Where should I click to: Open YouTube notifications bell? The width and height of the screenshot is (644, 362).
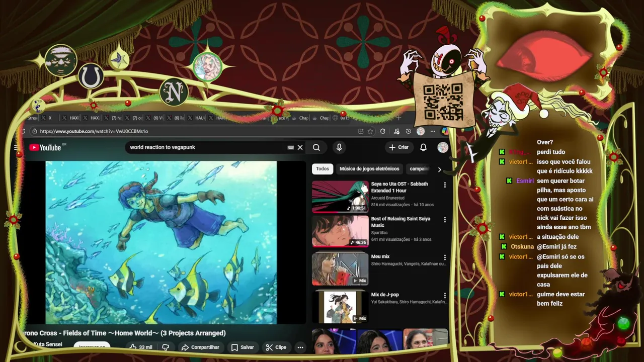click(x=423, y=147)
